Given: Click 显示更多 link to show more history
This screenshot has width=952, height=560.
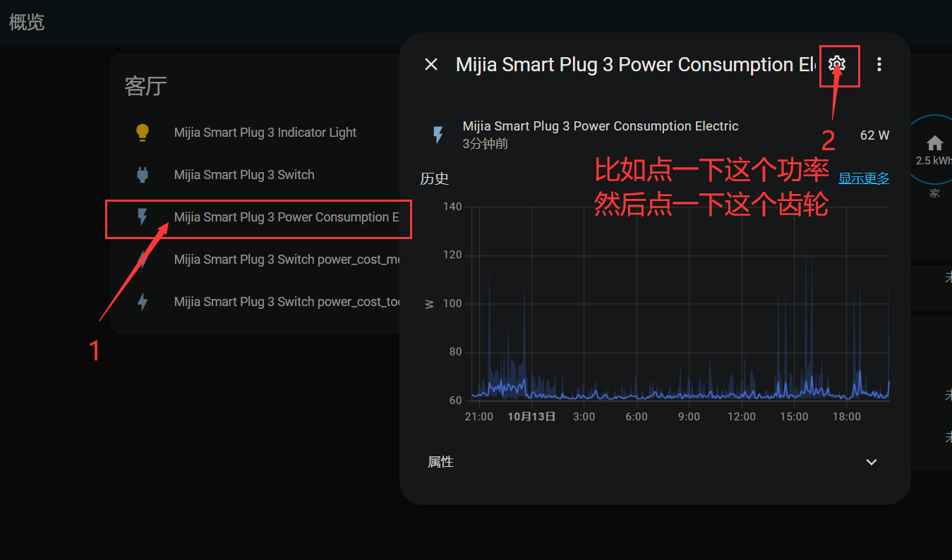Looking at the screenshot, I should [863, 178].
